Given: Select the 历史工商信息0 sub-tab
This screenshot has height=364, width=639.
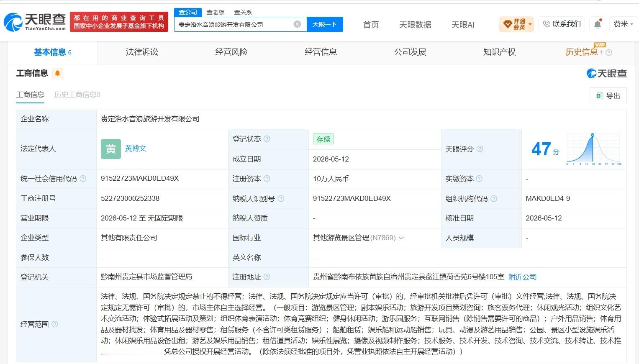Looking at the screenshot, I should tap(77, 95).
